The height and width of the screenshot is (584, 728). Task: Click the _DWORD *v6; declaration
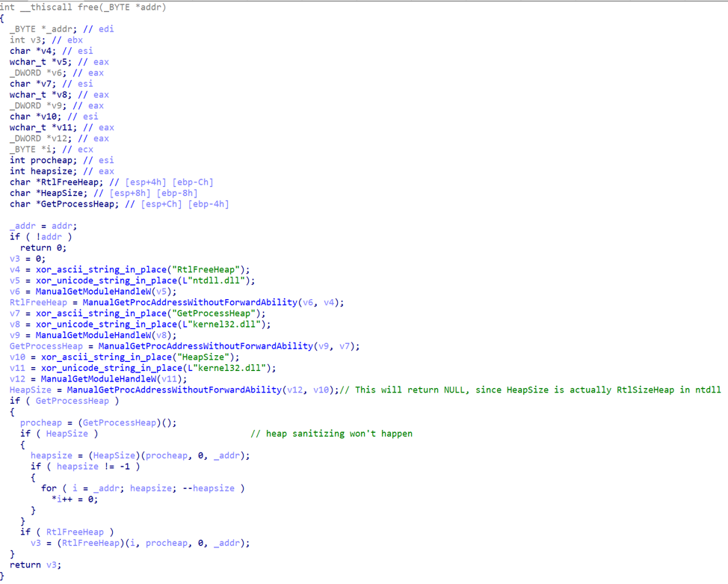[38, 73]
